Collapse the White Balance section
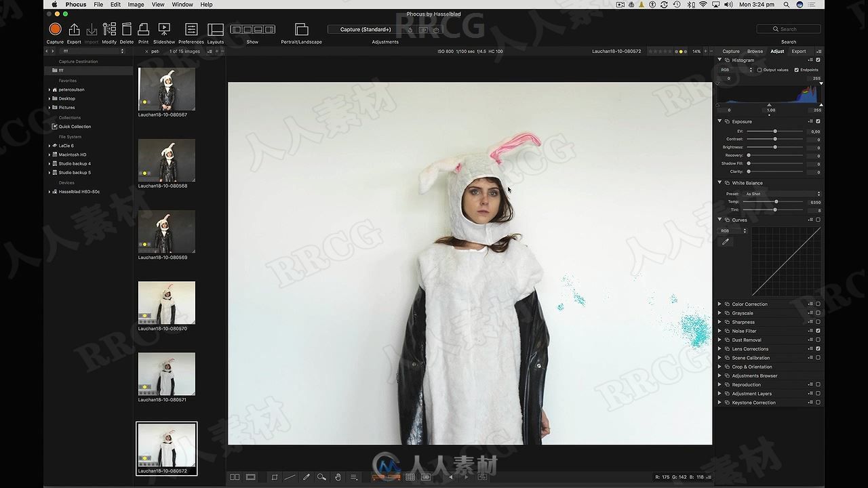 719,182
